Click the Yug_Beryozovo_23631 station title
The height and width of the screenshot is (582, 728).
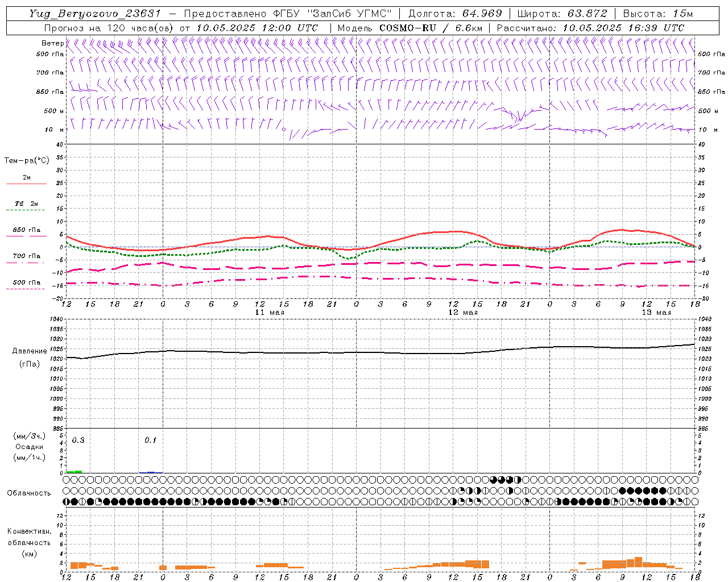tap(95, 14)
